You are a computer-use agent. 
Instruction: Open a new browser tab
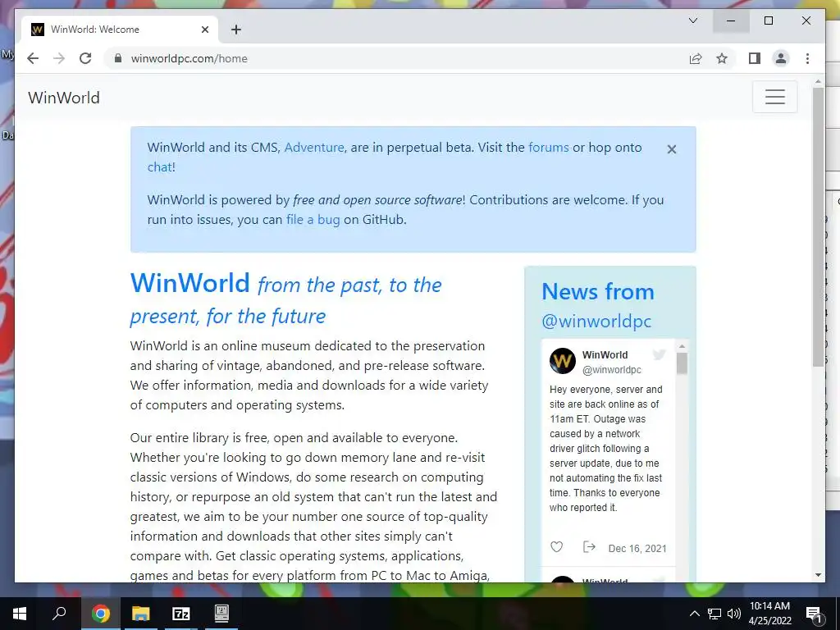pos(235,30)
